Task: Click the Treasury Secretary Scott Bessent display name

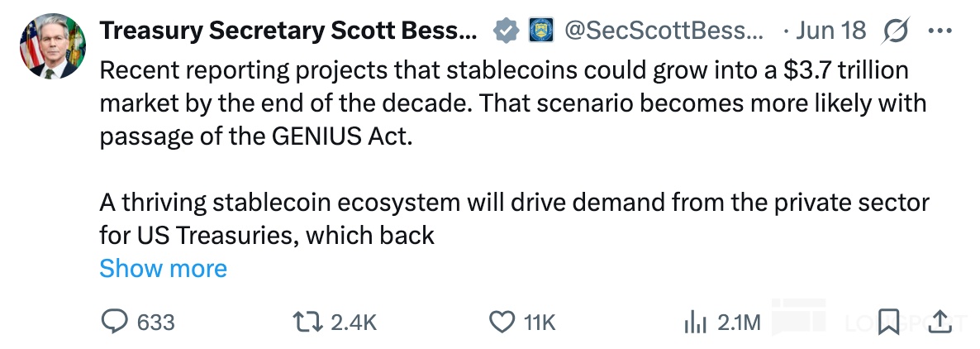Action: (288, 31)
